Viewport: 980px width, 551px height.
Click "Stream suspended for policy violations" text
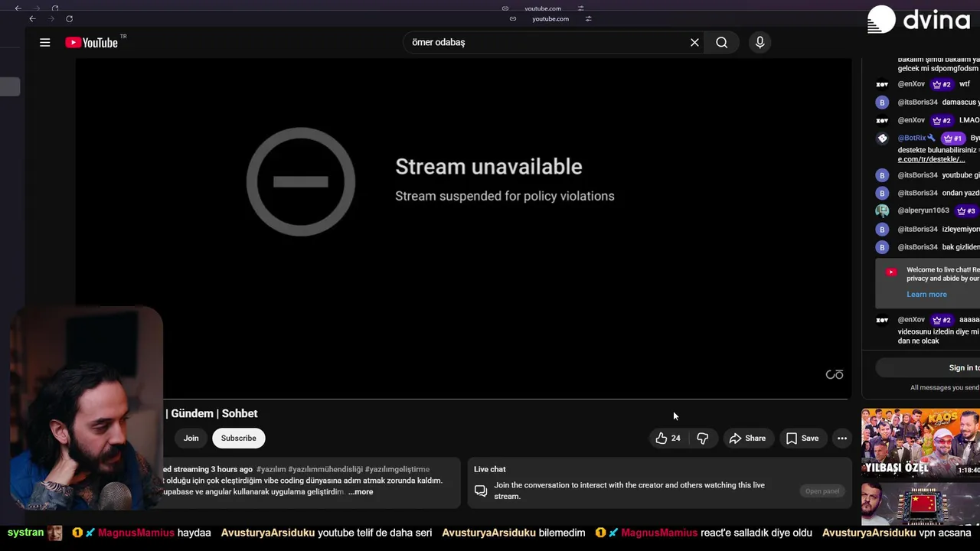(505, 197)
